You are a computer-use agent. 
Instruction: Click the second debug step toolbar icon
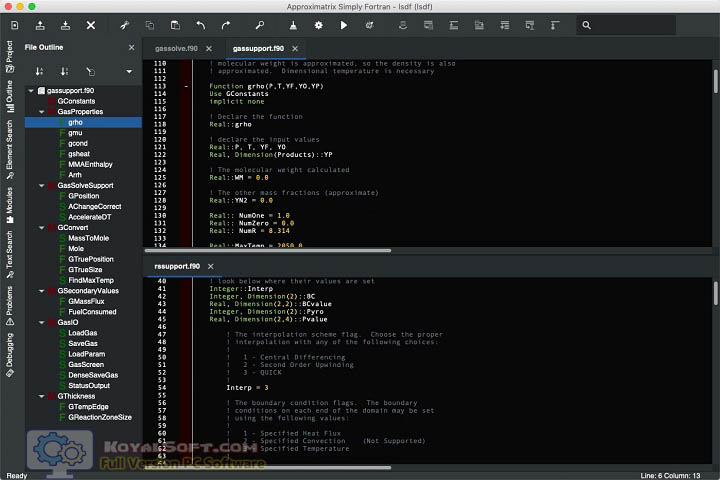(x=428, y=25)
